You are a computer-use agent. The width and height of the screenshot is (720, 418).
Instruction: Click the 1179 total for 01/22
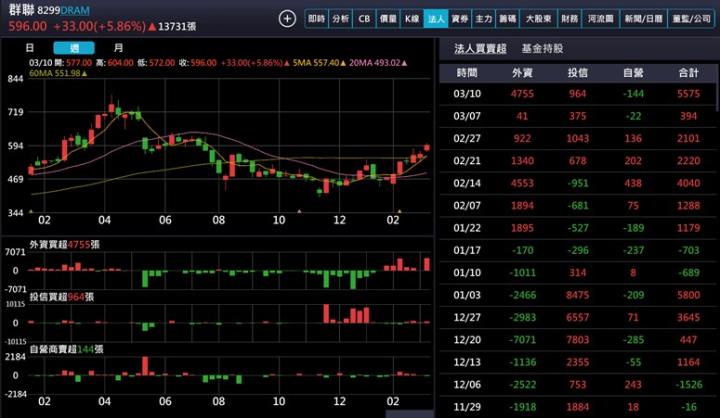click(x=688, y=228)
